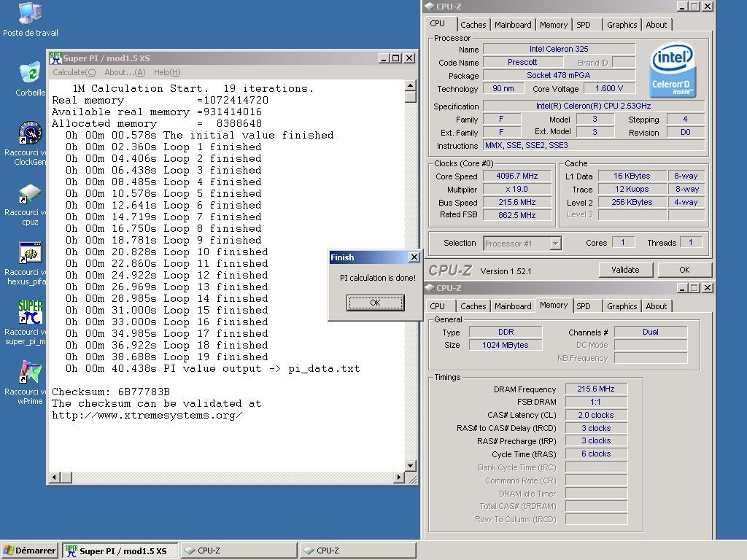Minimize the Super PI window

[384, 58]
